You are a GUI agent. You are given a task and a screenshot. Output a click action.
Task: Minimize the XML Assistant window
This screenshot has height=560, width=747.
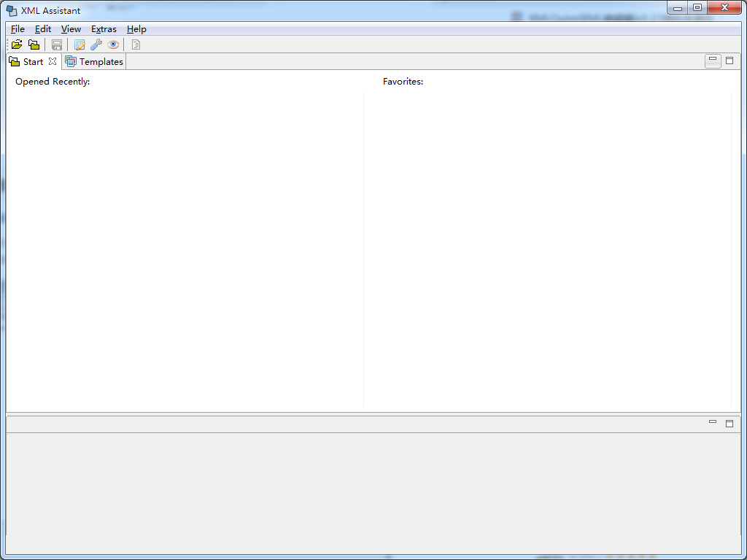[x=678, y=8]
